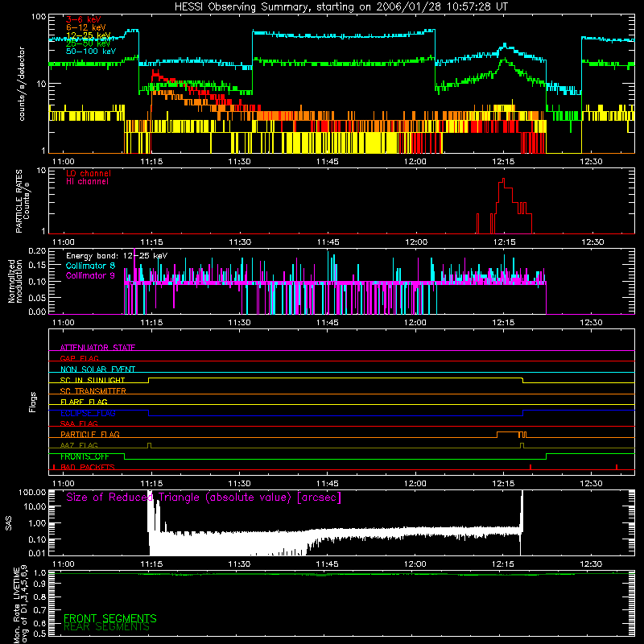Click the 'Flags' axis label
Viewport: 644px width, 644px height.
coord(32,402)
